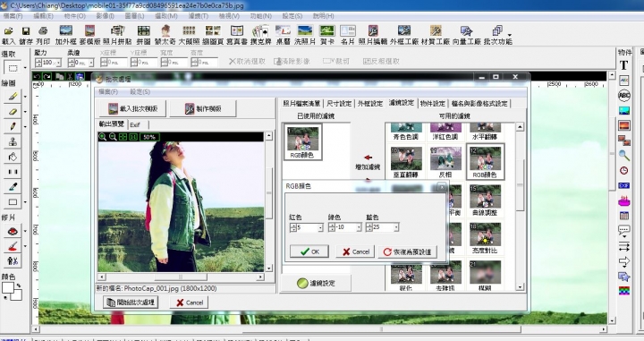Click the zoom-out magnifier in output preview
This screenshot has height=341, width=644.
pyautogui.click(x=113, y=137)
